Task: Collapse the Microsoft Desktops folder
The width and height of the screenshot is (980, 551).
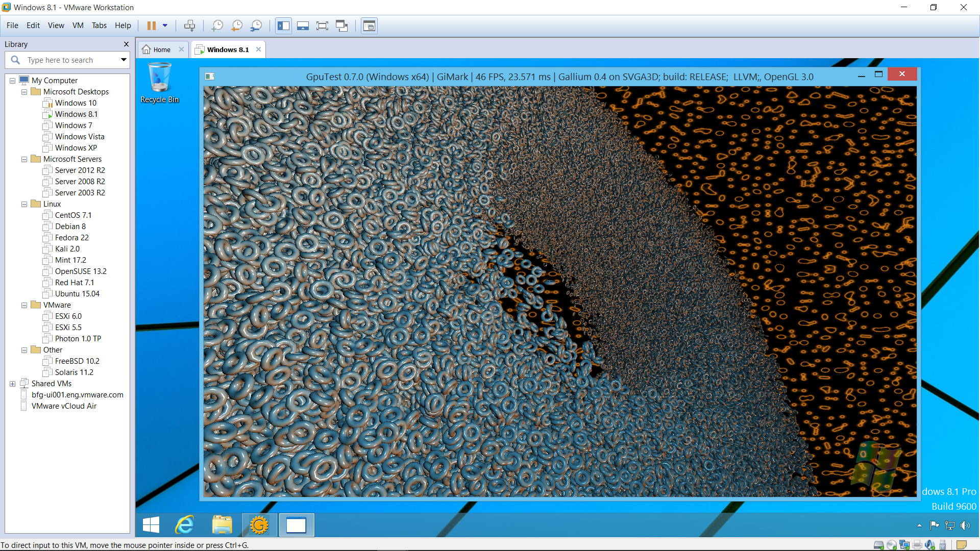Action: pos(24,92)
